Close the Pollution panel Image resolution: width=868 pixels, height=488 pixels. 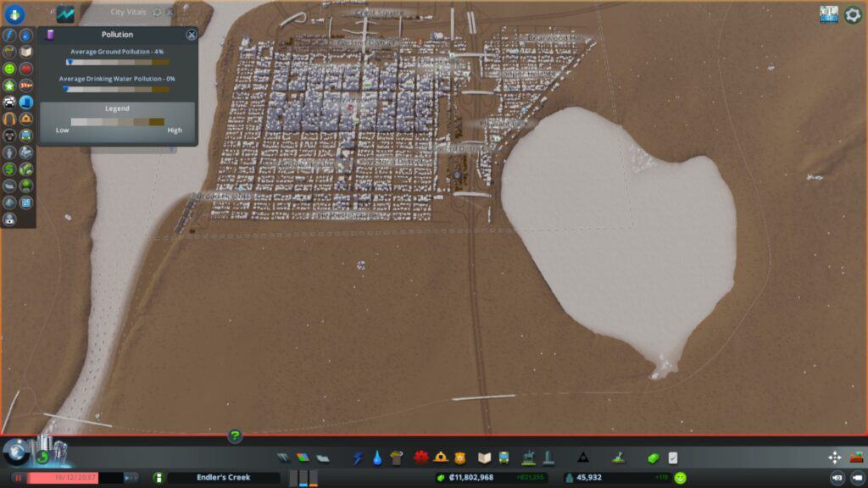(191, 35)
